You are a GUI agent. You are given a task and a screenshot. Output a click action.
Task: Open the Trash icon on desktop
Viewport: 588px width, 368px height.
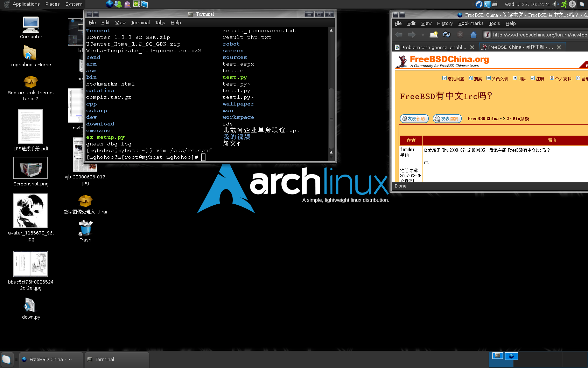click(x=85, y=231)
